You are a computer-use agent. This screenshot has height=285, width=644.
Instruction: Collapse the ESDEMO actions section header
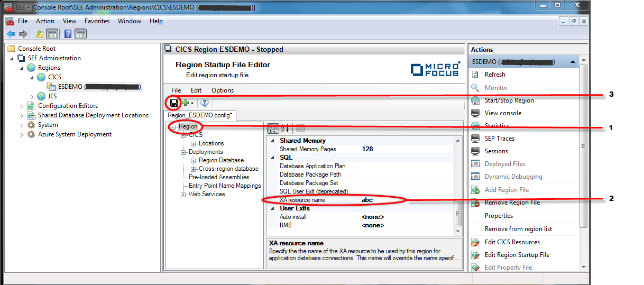[x=573, y=62]
